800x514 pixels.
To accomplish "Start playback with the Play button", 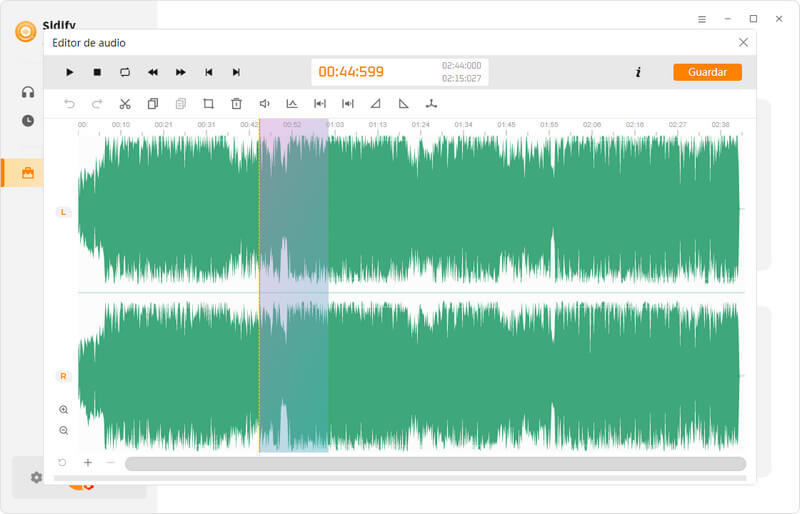I will [x=70, y=72].
